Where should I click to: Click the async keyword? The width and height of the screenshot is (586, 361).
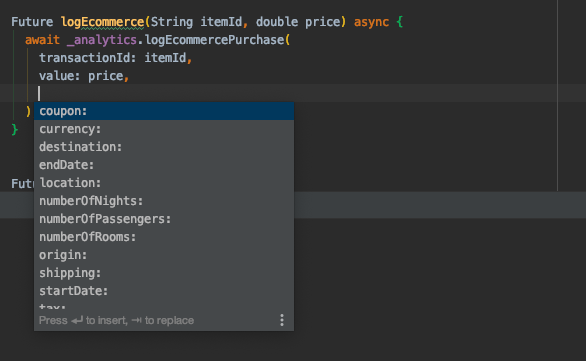pos(371,22)
